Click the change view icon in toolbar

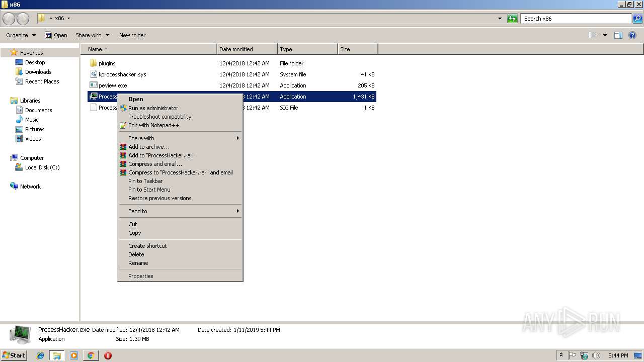(x=593, y=35)
